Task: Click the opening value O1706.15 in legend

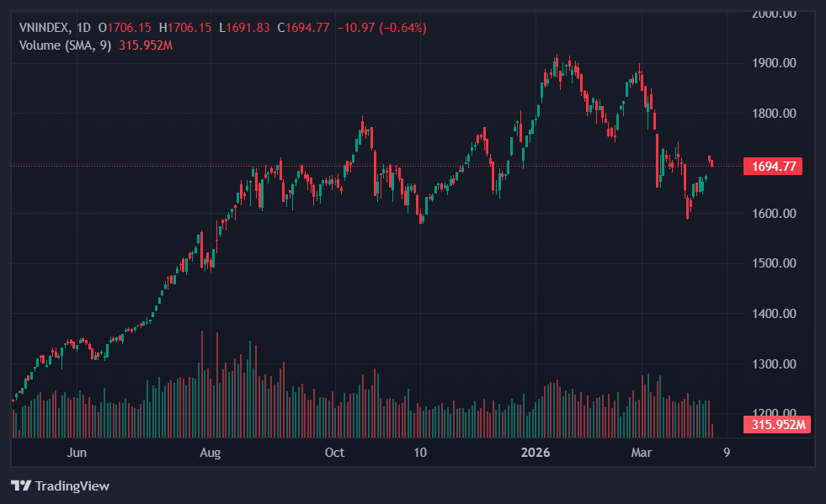Action: click(124, 28)
